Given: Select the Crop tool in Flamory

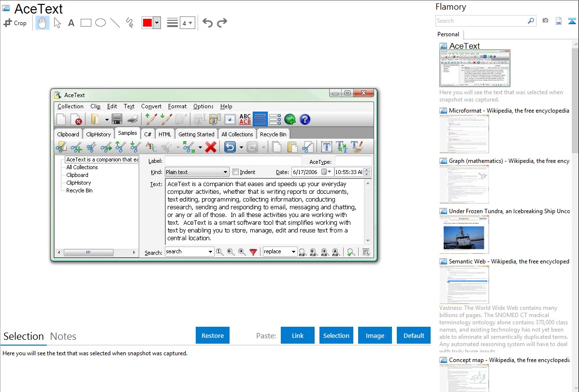Looking at the screenshot, I should coord(15,23).
